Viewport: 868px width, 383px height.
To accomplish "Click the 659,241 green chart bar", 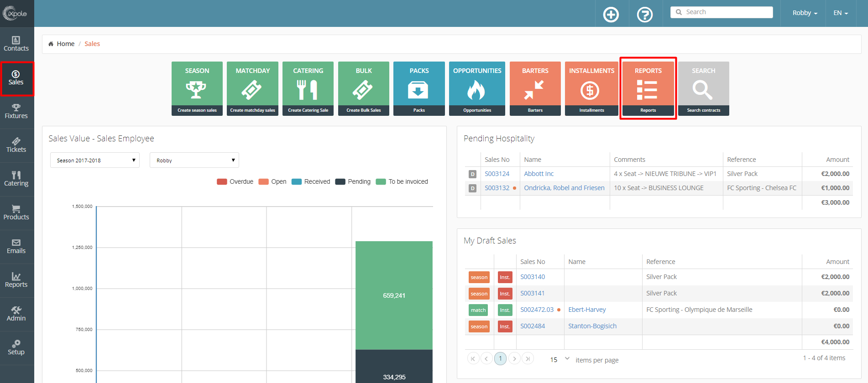I will (x=394, y=295).
